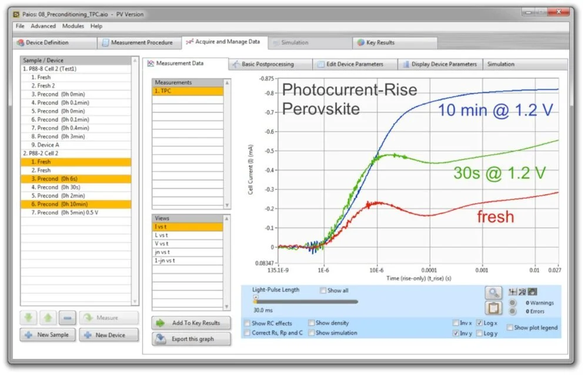Click the Paios app icon in title bar
The image size is (588, 375).
(x=16, y=14)
